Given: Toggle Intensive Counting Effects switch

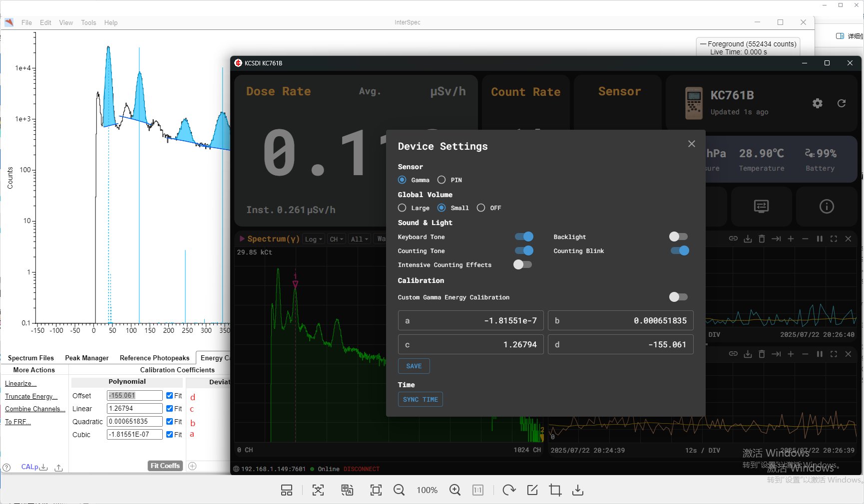Looking at the screenshot, I should [x=523, y=264].
